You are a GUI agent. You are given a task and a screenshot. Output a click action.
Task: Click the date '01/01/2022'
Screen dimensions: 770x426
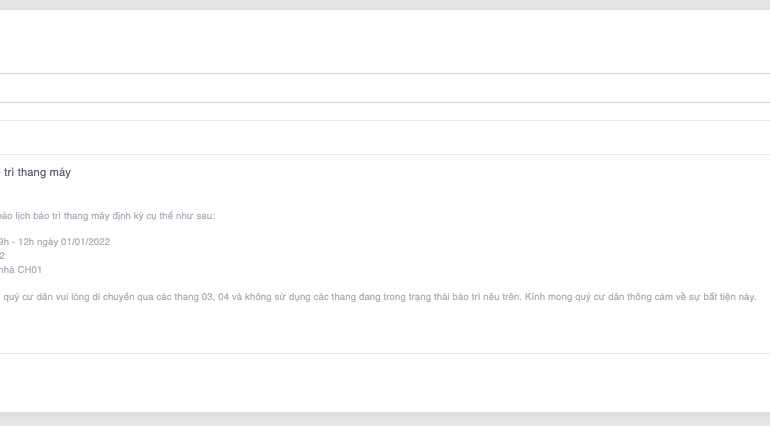click(x=85, y=242)
